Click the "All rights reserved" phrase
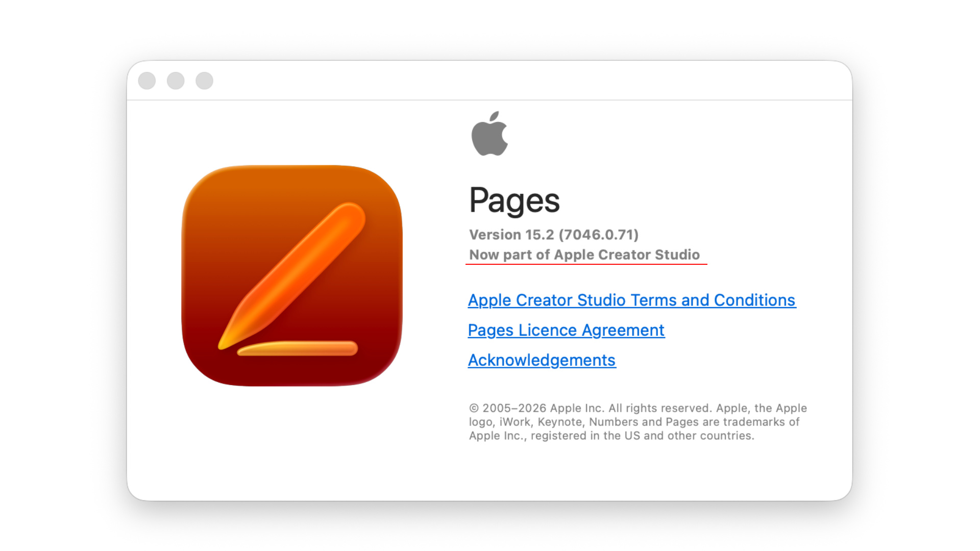This screenshot has height=551, width=980. click(x=660, y=408)
